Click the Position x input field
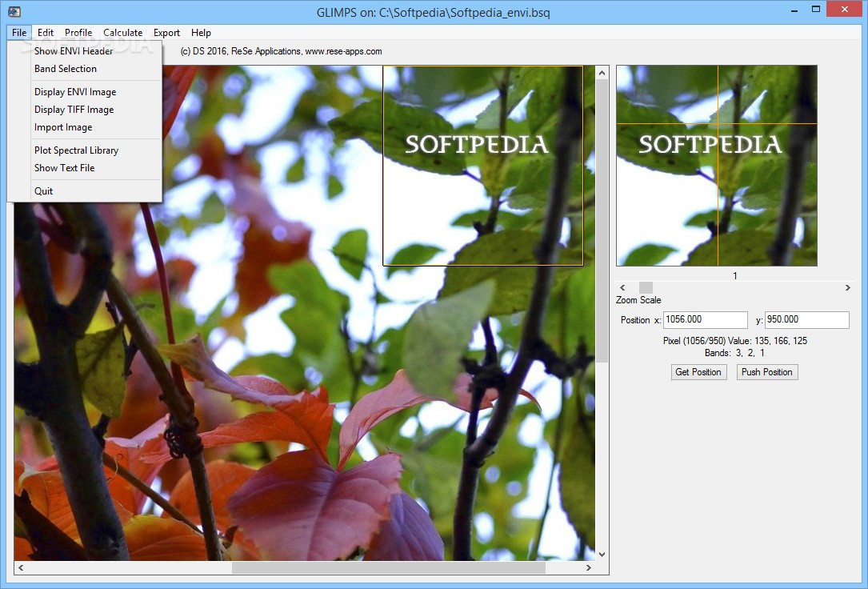The width and height of the screenshot is (868, 589). pyautogui.click(x=706, y=319)
